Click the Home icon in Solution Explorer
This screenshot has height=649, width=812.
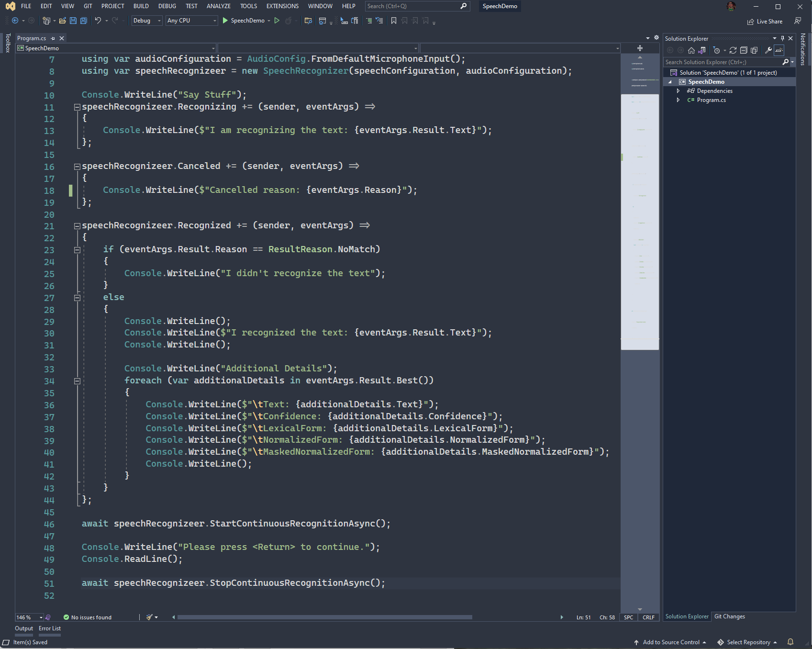pos(691,50)
